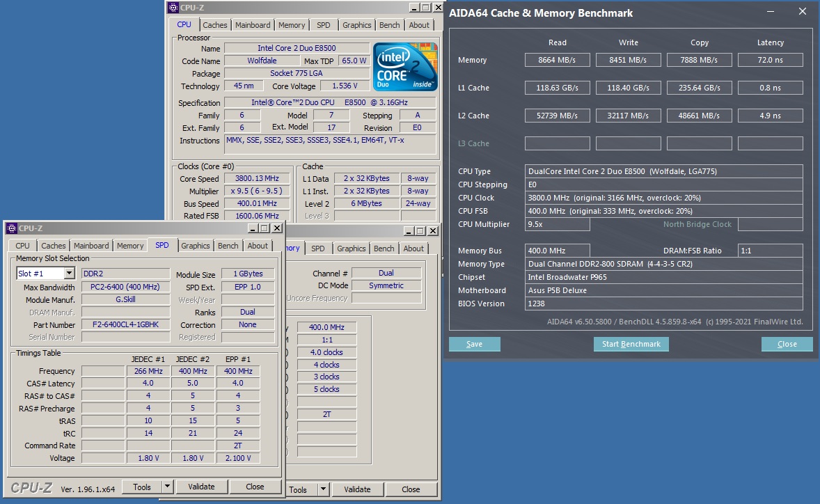Click the Chipset field Intel Broadwater P965
820x504 pixels.
[x=663, y=277]
